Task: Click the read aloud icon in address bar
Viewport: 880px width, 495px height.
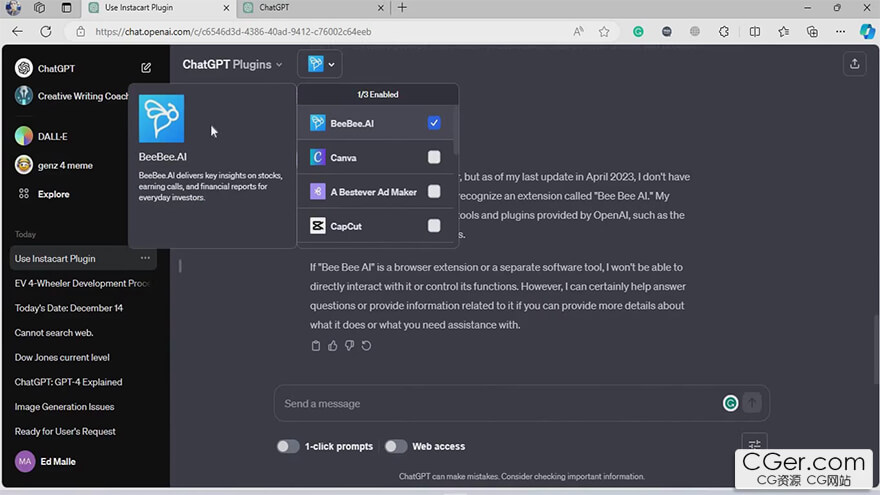Action: point(578,31)
